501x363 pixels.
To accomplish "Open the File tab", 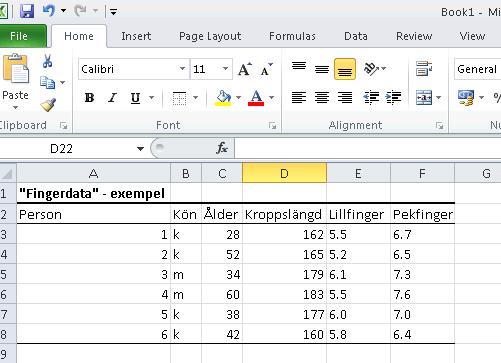I will point(19,36).
